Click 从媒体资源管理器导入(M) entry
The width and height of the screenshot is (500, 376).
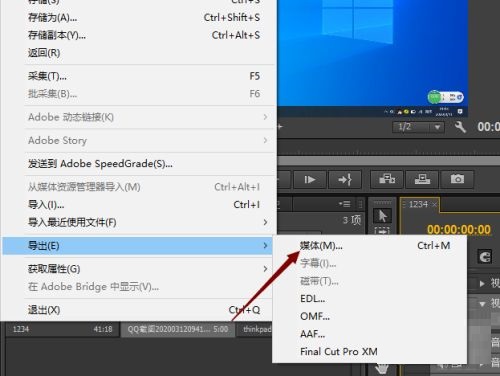coord(139,187)
